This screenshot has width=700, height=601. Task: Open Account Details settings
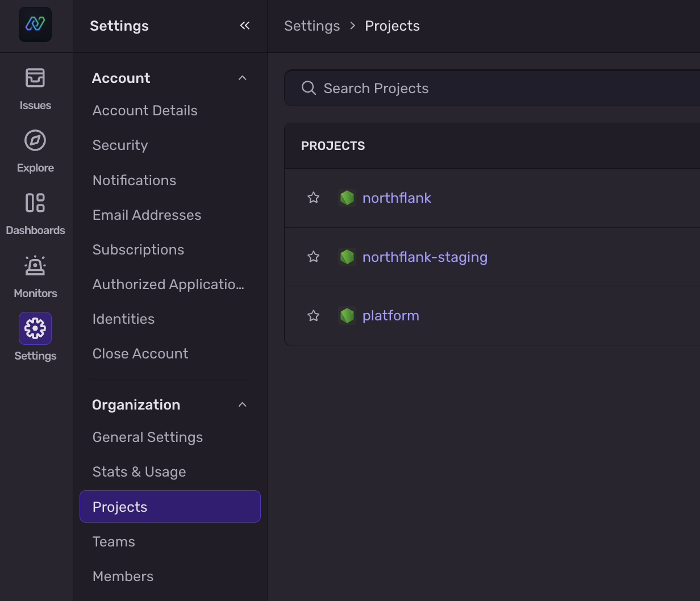tap(145, 111)
